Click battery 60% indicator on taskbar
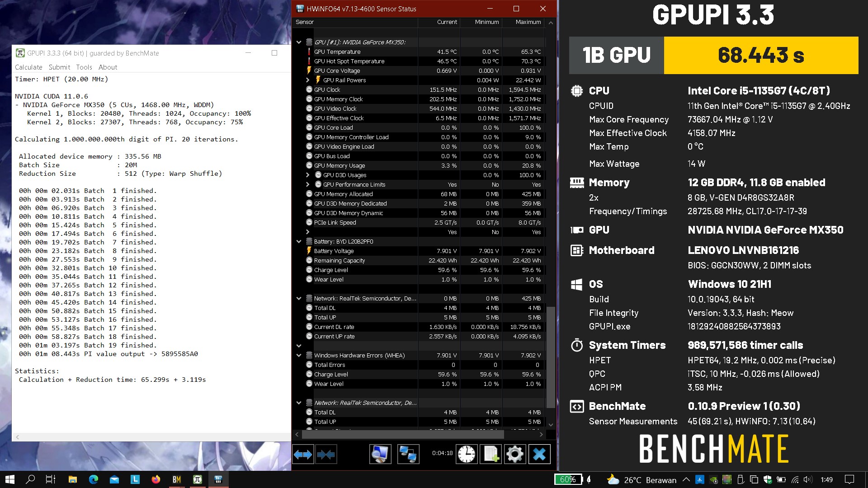The image size is (868, 488). 568,479
